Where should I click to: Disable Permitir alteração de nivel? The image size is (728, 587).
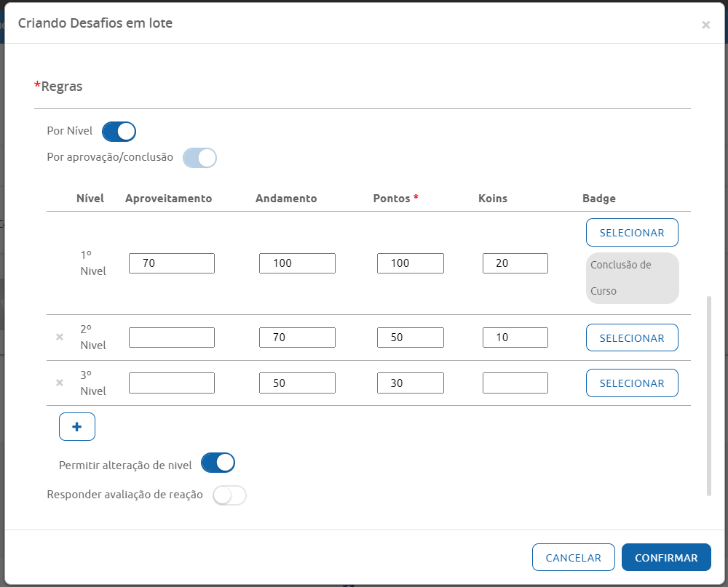(218, 463)
